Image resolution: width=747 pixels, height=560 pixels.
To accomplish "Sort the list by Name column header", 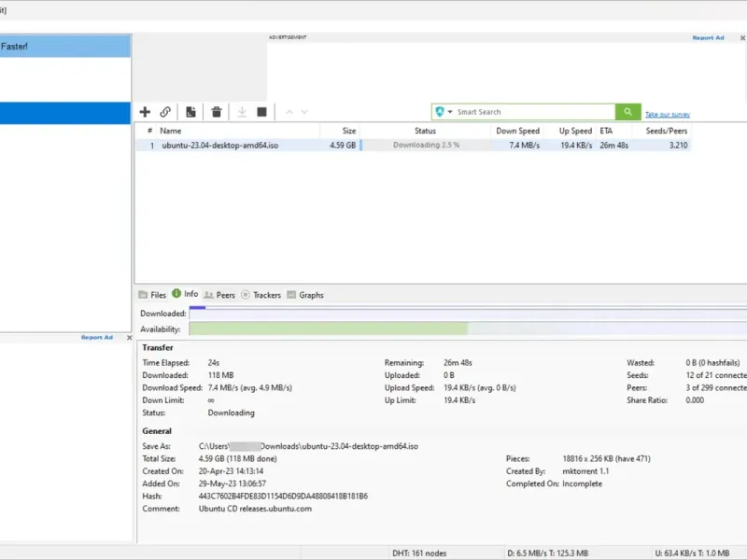I will pos(171,131).
